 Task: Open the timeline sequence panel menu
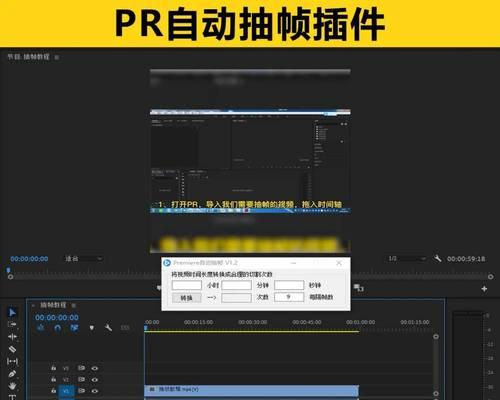click(73, 305)
